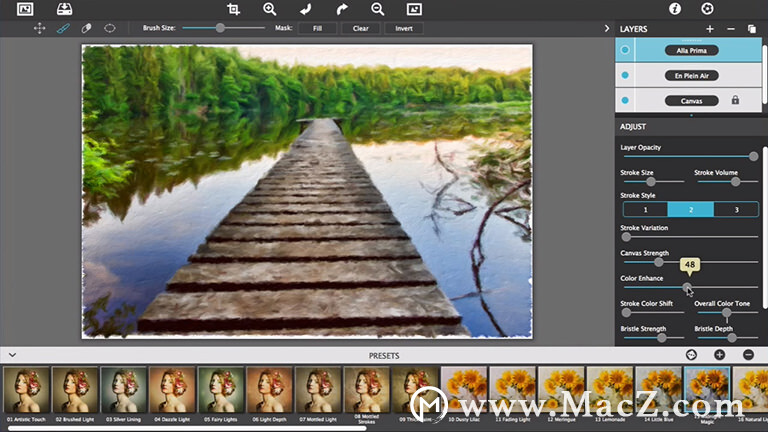
Task: Click the Canvas Strength slider handle
Action: tap(659, 262)
